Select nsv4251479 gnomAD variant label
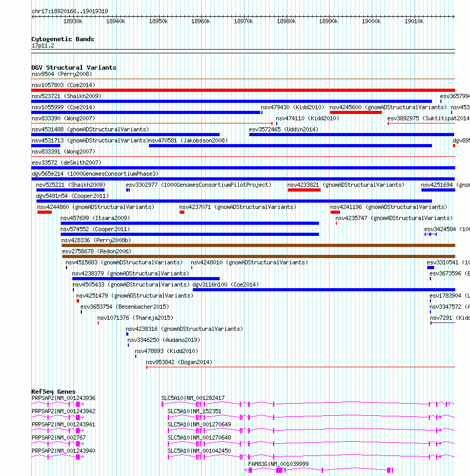The image size is (470, 476). (135, 296)
